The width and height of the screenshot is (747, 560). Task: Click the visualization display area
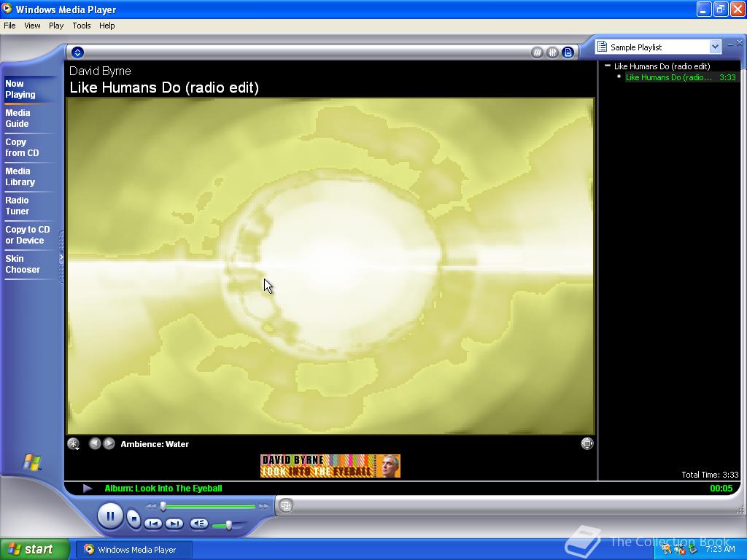click(330, 266)
